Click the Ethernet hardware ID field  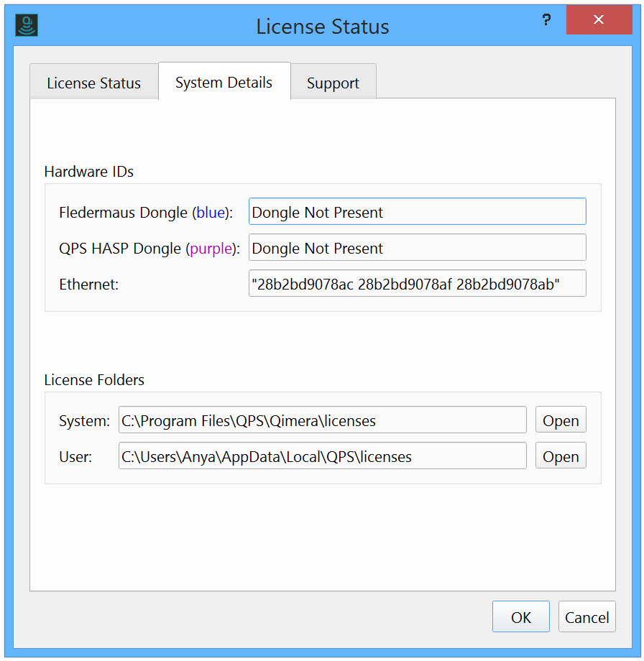[417, 283]
